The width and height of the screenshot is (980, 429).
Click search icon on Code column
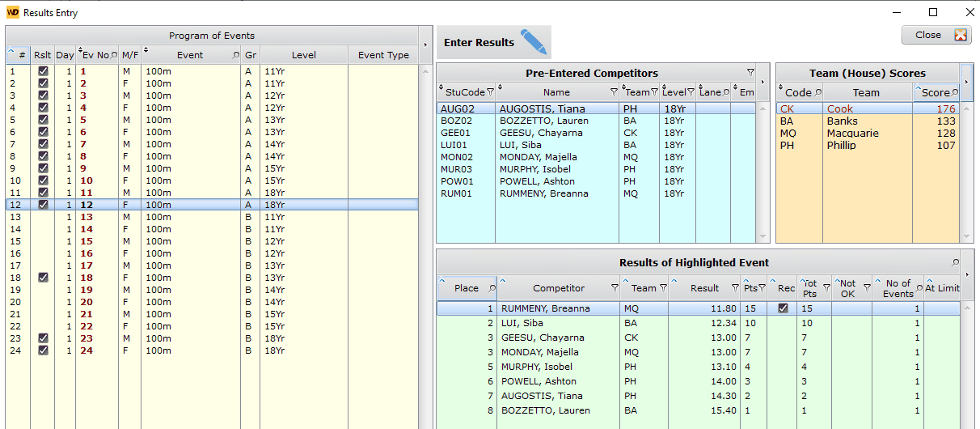tap(817, 92)
